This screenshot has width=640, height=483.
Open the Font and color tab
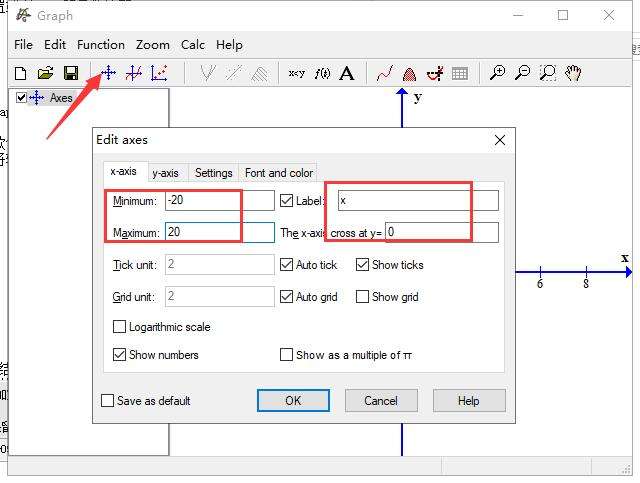pos(279,173)
